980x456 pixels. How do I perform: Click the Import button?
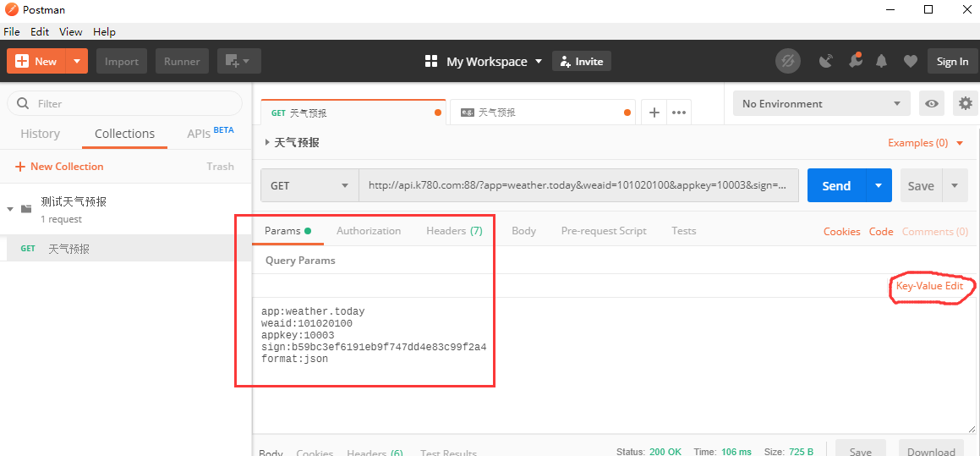pos(121,61)
